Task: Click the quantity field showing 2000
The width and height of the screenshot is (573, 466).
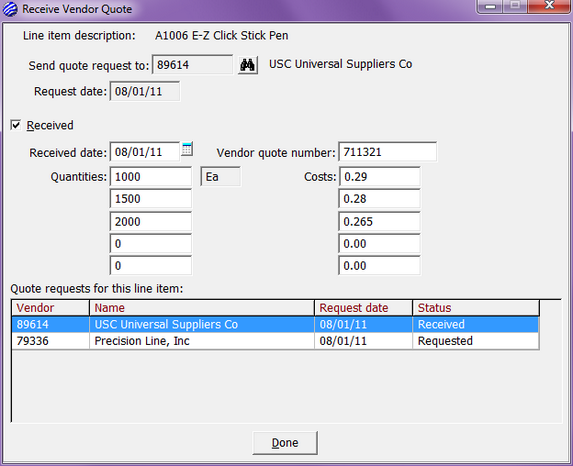Action: (x=151, y=221)
